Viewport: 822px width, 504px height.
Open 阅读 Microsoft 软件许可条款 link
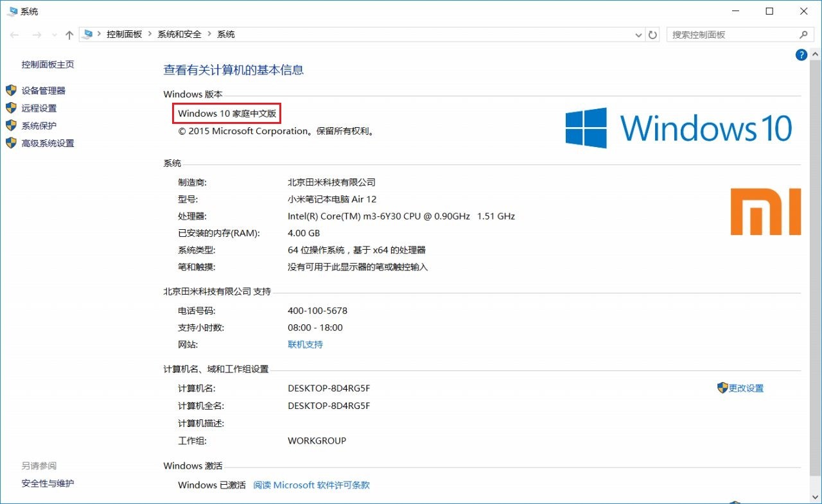click(x=311, y=485)
